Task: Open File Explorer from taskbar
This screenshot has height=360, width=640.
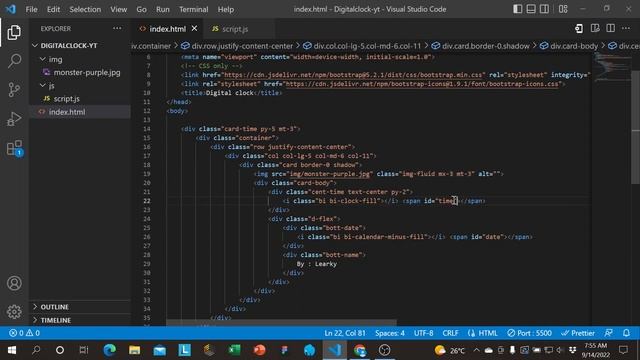Action: pyautogui.click(x=135, y=350)
